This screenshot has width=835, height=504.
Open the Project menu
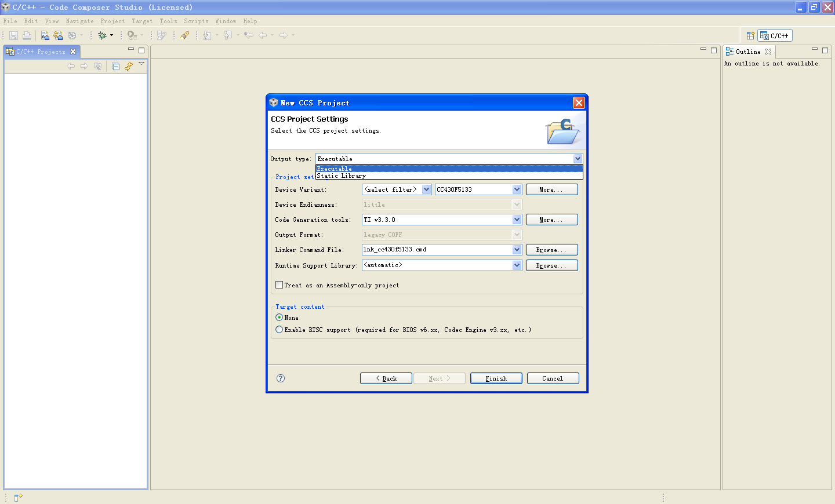(112, 21)
